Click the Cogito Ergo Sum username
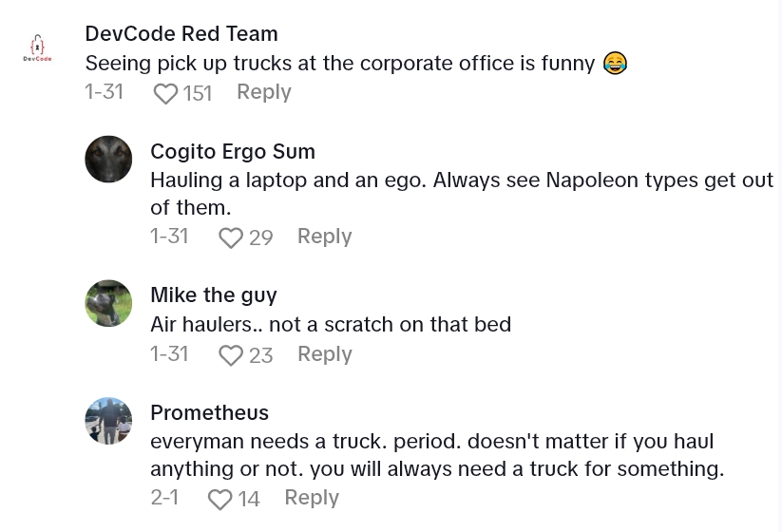Image resolution: width=782 pixels, height=532 pixels. [233, 151]
